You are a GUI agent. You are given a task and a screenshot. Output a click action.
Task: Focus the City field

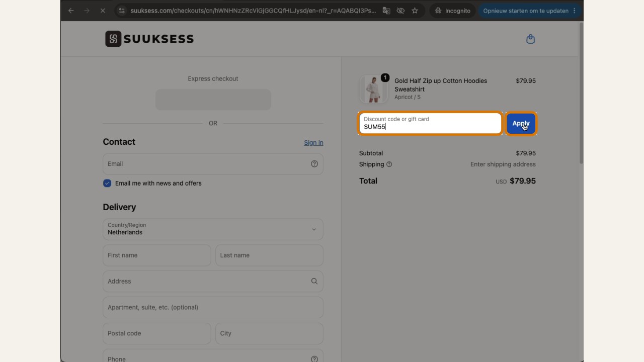point(269,333)
